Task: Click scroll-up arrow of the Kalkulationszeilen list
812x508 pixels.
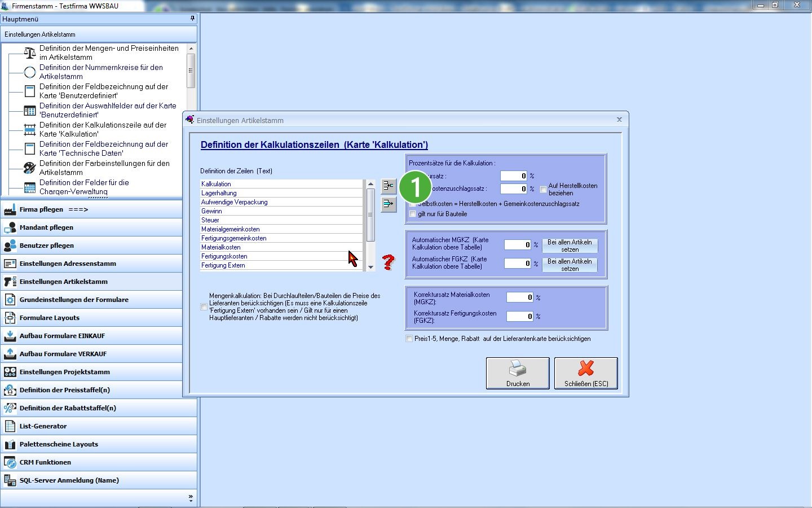Action: pos(370,184)
